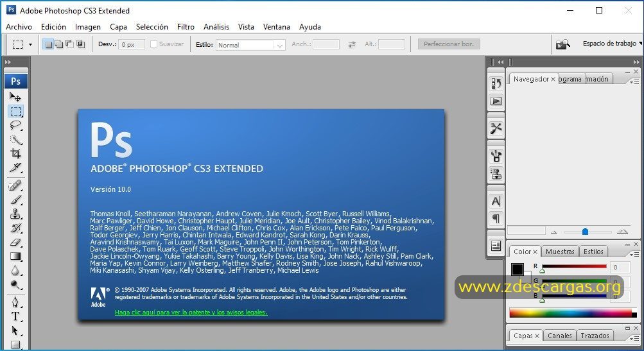Image resolution: width=644 pixels, height=351 pixels.
Task: Expand the toolbox to two columns
Action: [x=8, y=62]
